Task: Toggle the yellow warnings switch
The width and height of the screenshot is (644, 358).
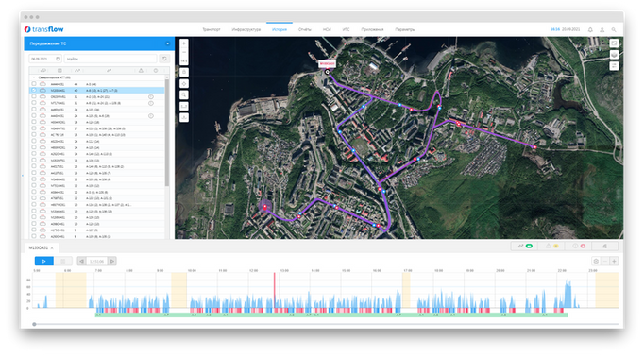Action: click(x=555, y=246)
